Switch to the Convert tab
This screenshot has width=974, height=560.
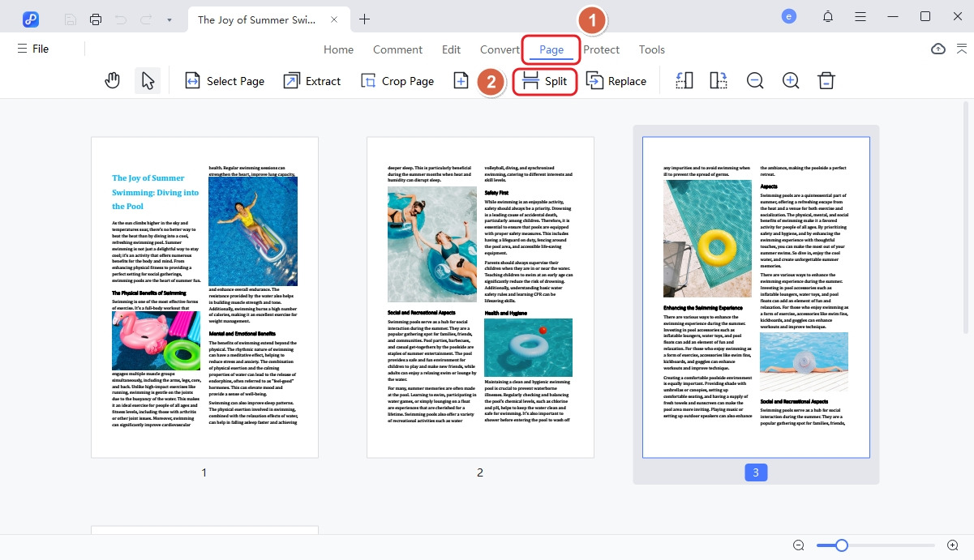coord(500,49)
